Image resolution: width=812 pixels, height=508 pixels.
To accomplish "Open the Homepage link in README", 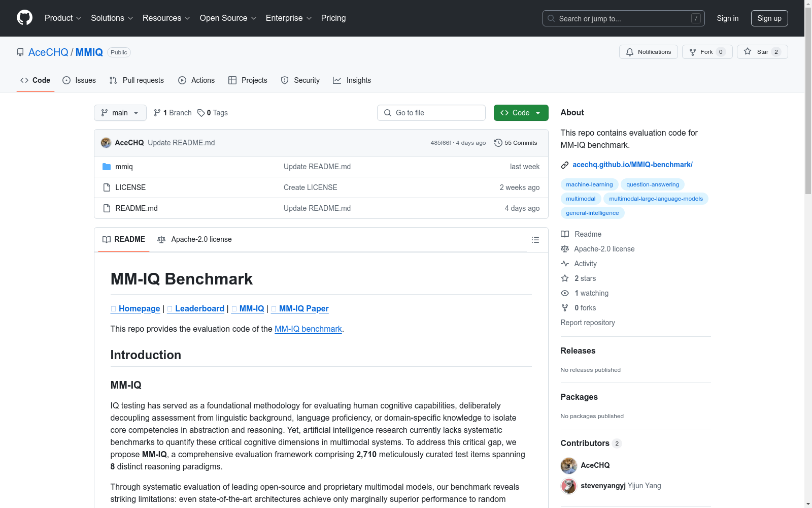I will (x=136, y=309).
